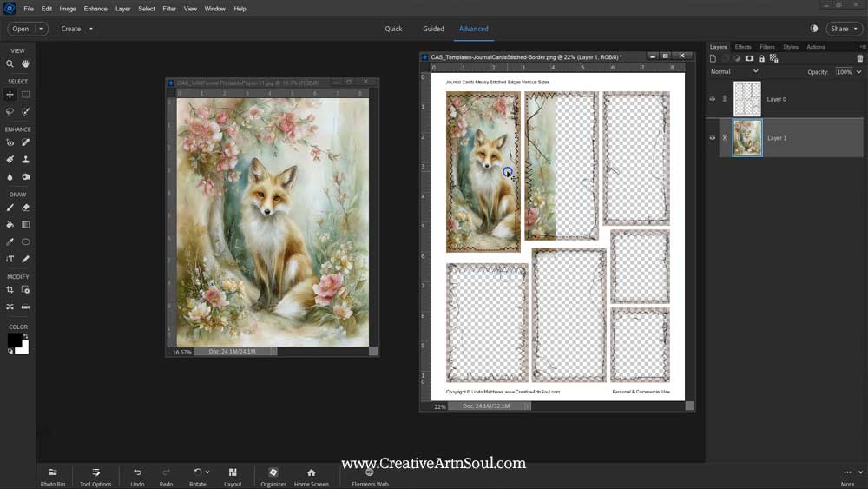
Task: Open the Opacity slider dropdown arrow
Action: click(858, 72)
